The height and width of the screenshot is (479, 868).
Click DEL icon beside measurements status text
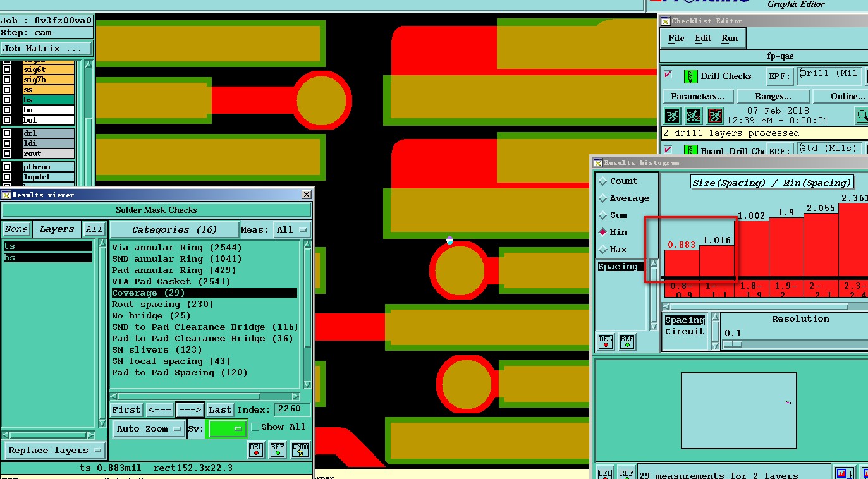(605, 473)
